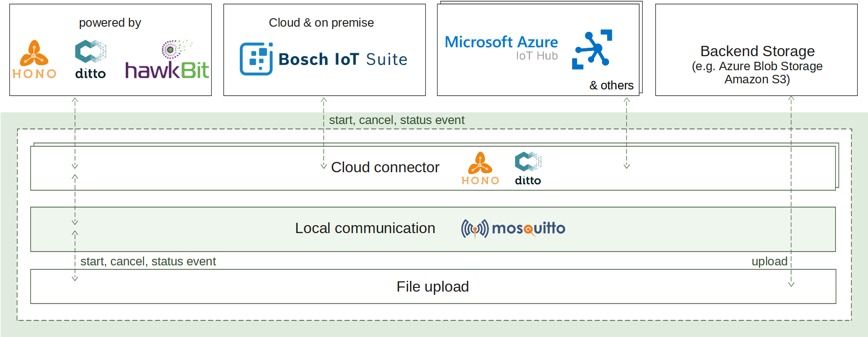Select the "Backend Storage" title
Screen dimensions: 868x337
757,51
